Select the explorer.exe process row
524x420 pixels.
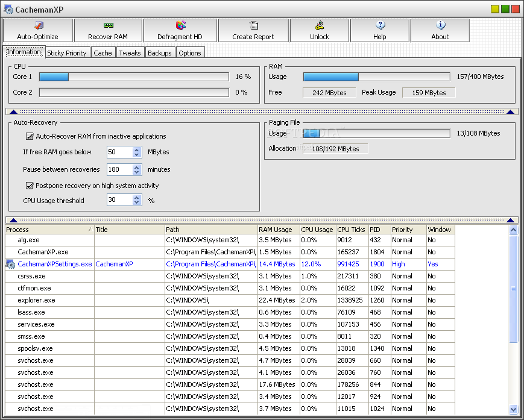click(x=230, y=300)
